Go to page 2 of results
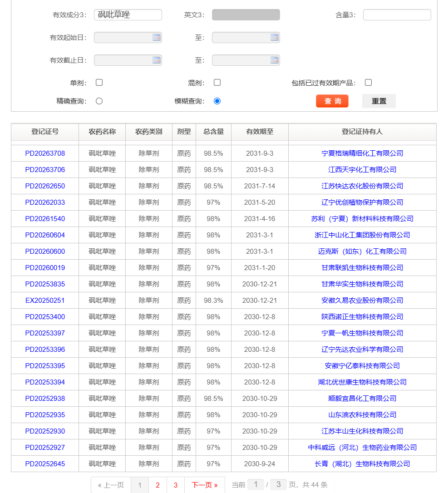This screenshot has height=493, width=448. point(158,485)
